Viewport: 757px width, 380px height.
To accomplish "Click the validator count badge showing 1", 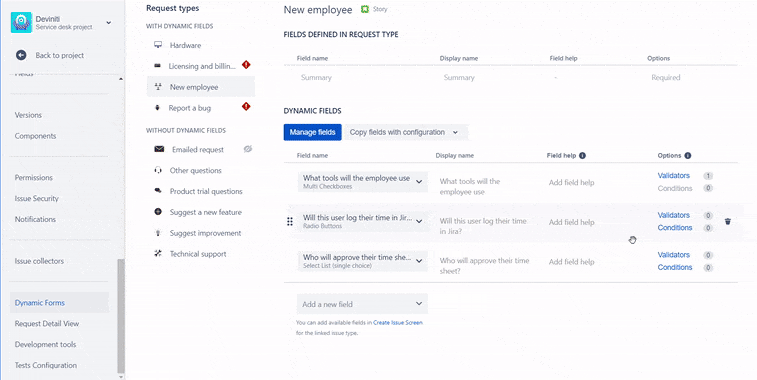I will (708, 176).
